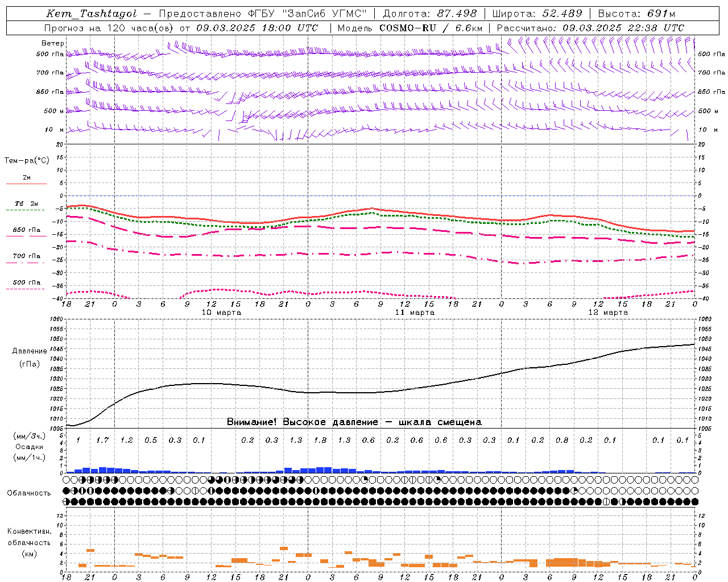
Task: Click the 0.8 three-hour precipitation value
Action: click(562, 440)
